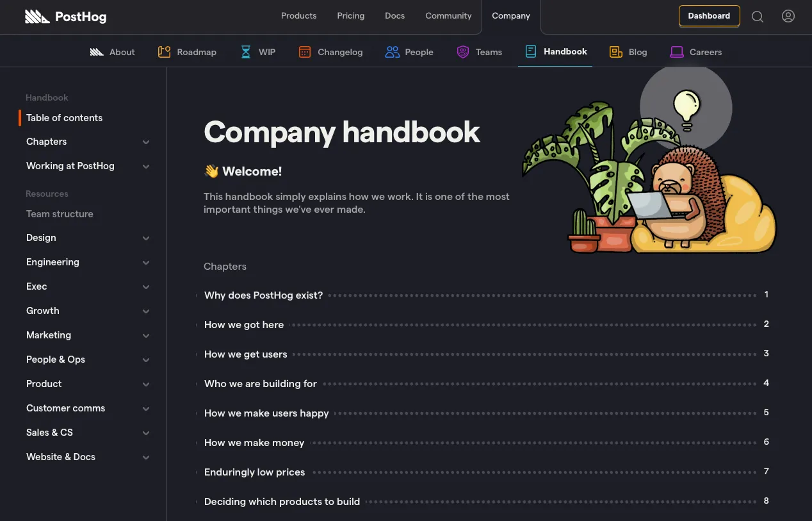The image size is (812, 521).
Task: Click the PostHog logo in header
Action: tap(65, 17)
